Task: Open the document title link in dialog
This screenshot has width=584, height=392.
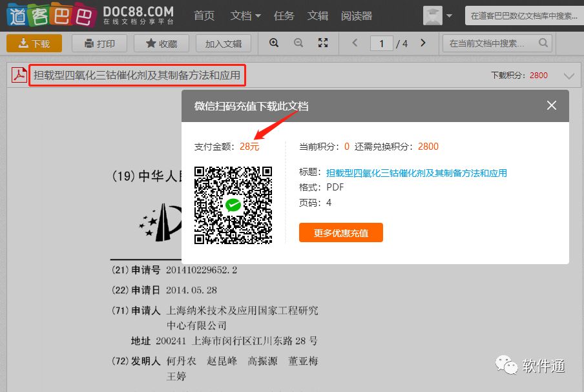Action: (417, 173)
